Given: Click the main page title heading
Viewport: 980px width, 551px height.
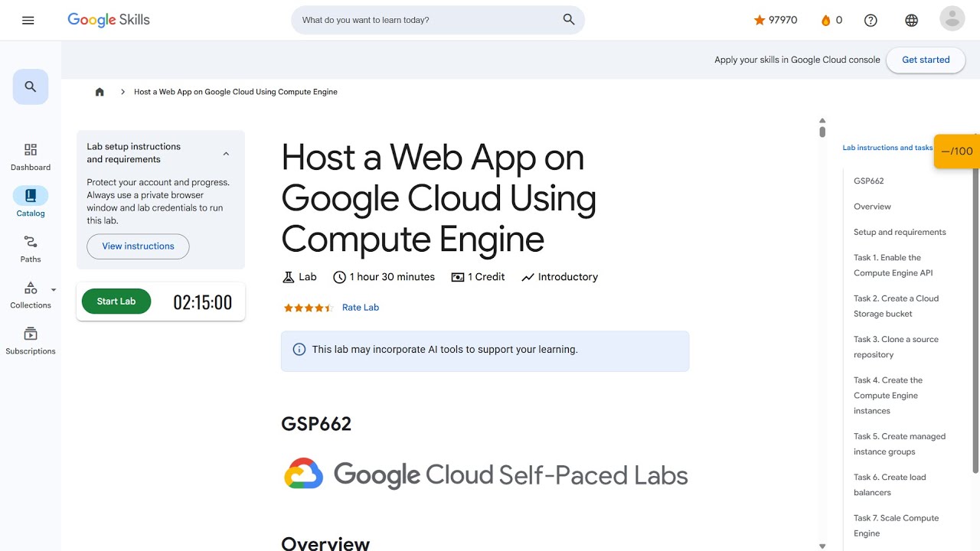Looking at the screenshot, I should tap(439, 198).
